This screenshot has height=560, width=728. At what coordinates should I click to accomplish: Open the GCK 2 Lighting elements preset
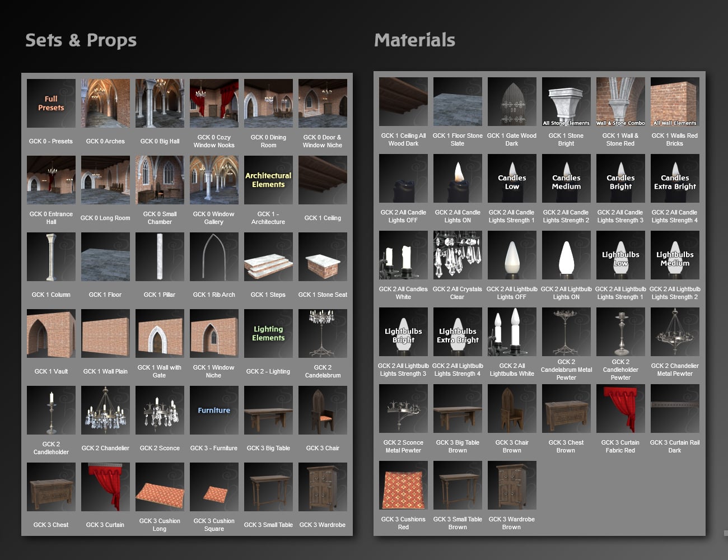(x=268, y=333)
